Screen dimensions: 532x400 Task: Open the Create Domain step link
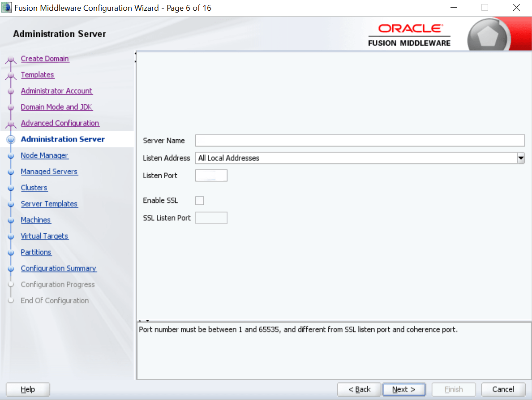(45, 59)
